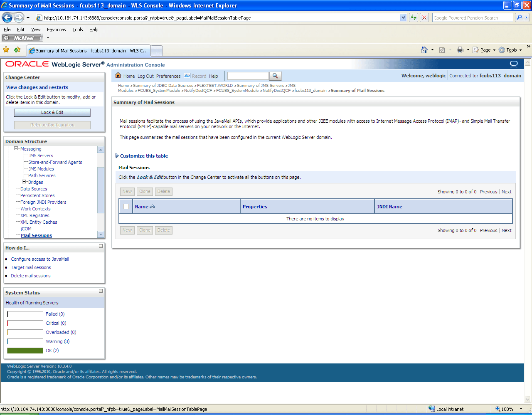Click the Properties column header

click(x=255, y=207)
